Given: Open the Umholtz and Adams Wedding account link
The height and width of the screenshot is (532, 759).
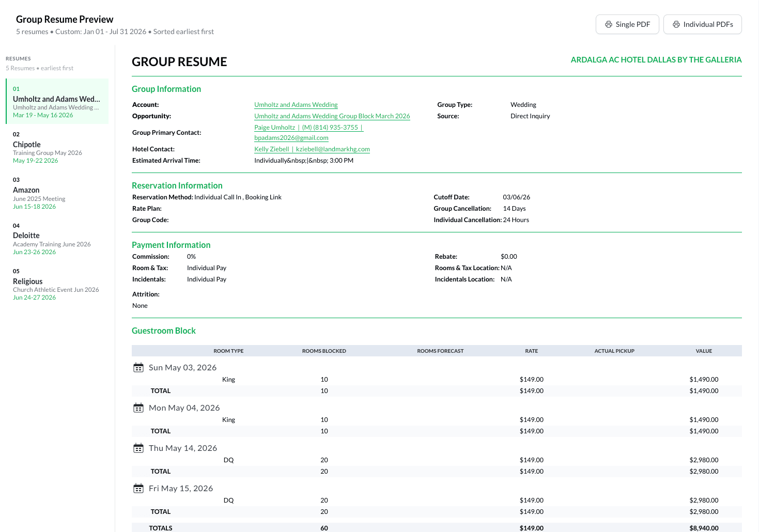Looking at the screenshot, I should point(296,105).
